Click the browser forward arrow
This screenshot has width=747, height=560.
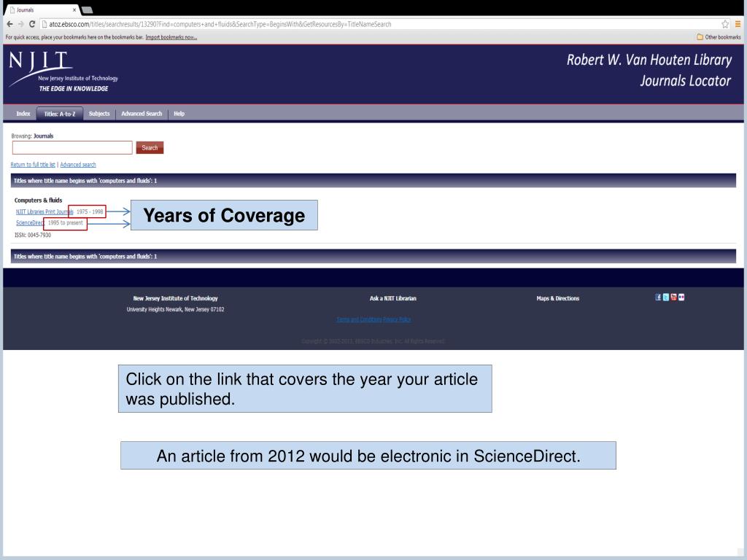[x=20, y=24]
